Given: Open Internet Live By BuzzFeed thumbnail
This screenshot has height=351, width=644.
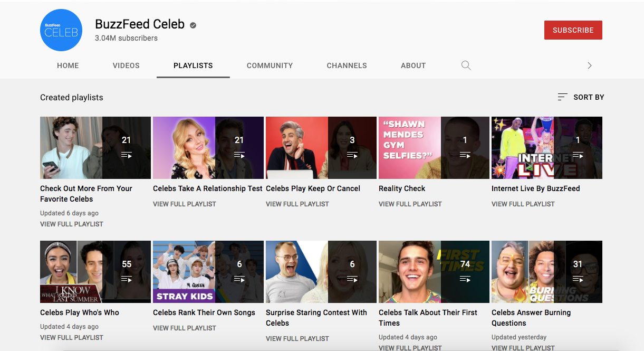Looking at the screenshot, I should coord(547,148).
